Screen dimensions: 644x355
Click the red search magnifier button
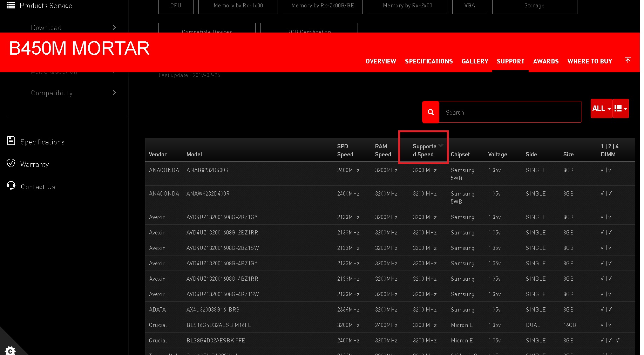coord(431,112)
